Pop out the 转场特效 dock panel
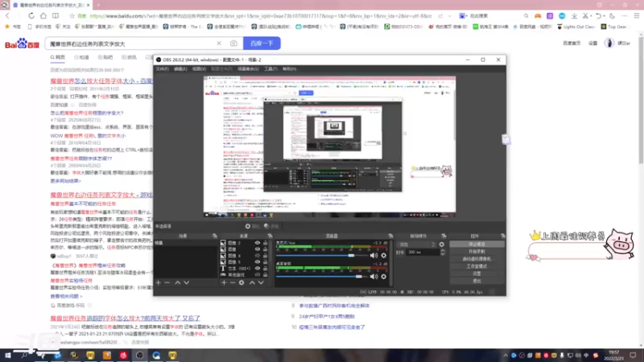The width and height of the screenshot is (644, 362). (x=444, y=236)
